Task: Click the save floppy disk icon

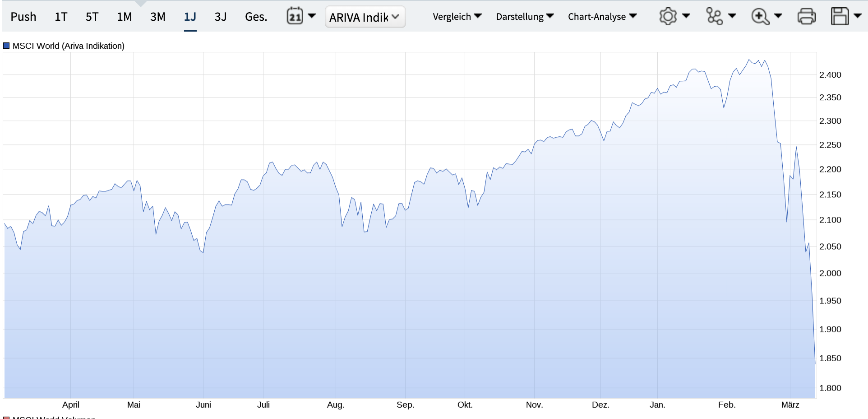Action: (840, 17)
